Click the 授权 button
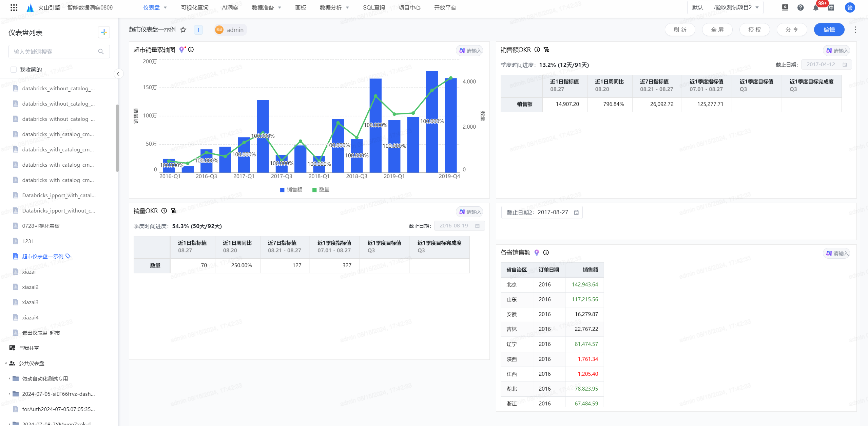This screenshot has width=868, height=426. click(754, 30)
